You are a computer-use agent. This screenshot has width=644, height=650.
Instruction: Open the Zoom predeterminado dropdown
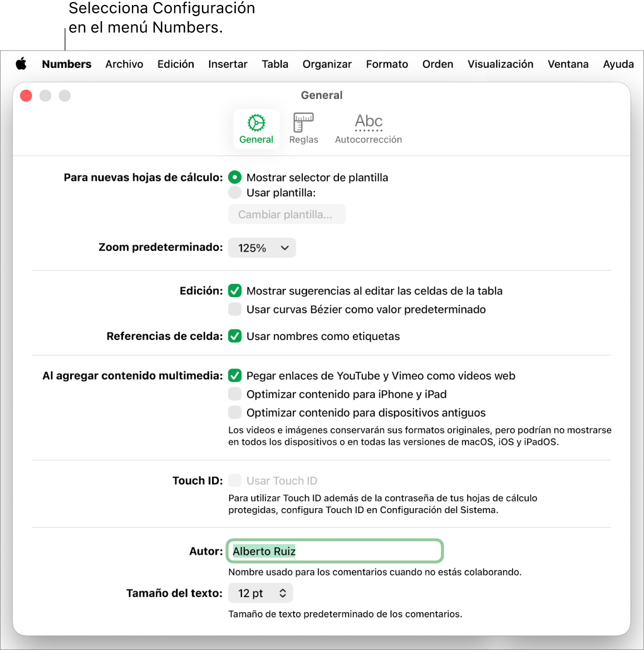point(262,248)
